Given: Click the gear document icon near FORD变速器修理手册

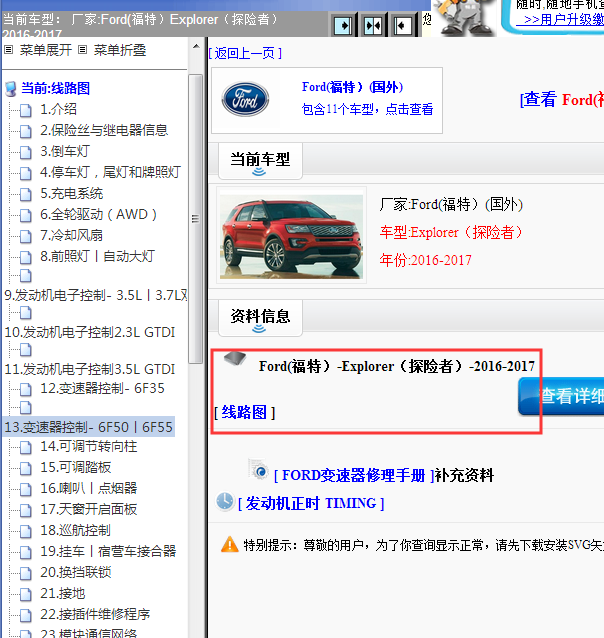Looking at the screenshot, I should pos(258,469).
